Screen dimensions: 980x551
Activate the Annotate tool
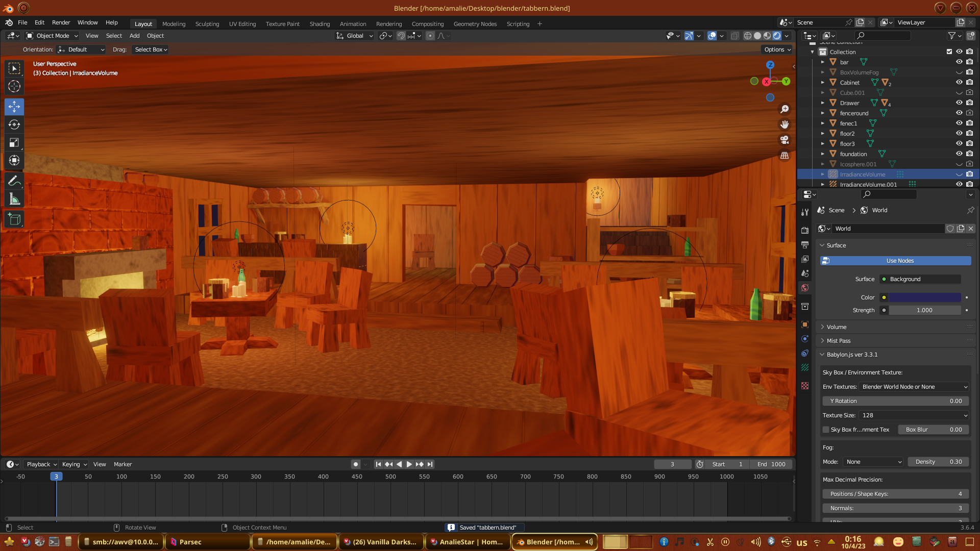14,181
